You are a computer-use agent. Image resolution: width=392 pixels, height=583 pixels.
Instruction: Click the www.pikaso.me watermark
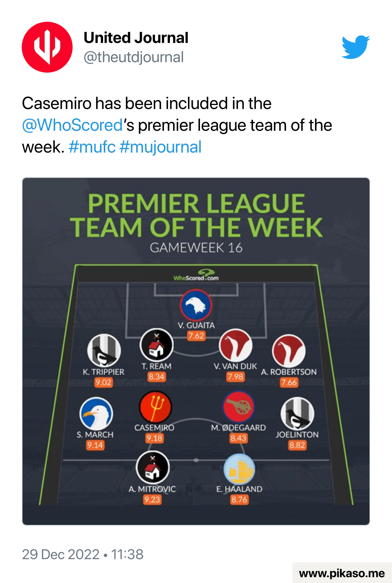click(342, 573)
